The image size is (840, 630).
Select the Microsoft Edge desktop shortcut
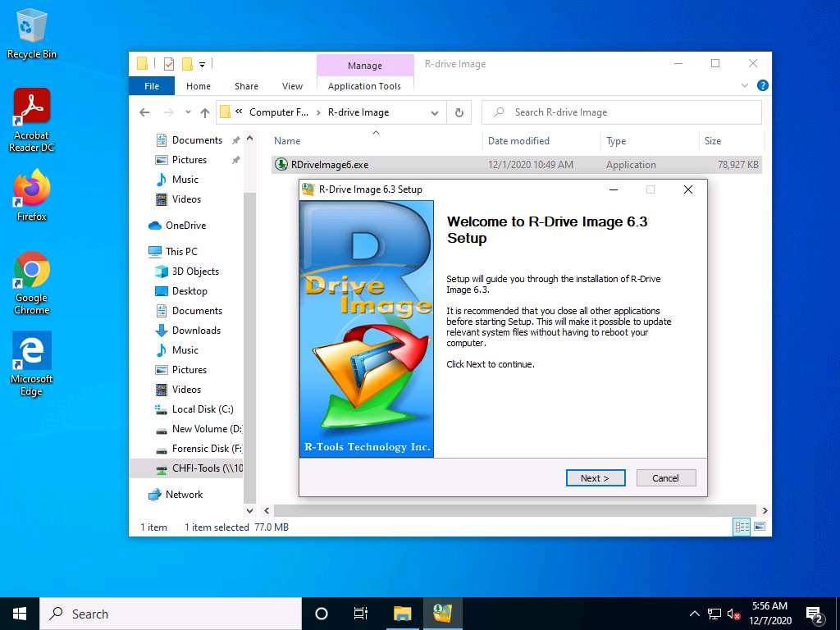(32, 363)
